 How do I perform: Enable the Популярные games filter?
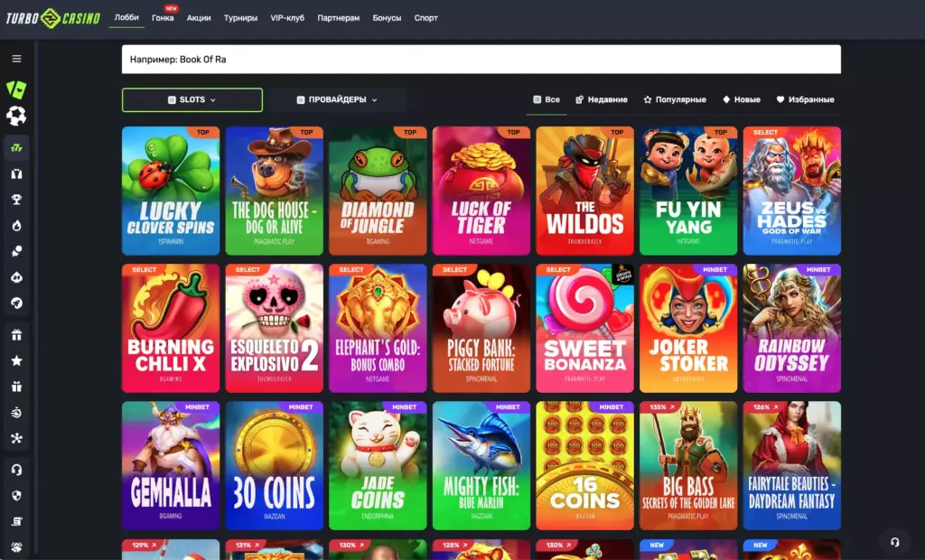click(677, 99)
